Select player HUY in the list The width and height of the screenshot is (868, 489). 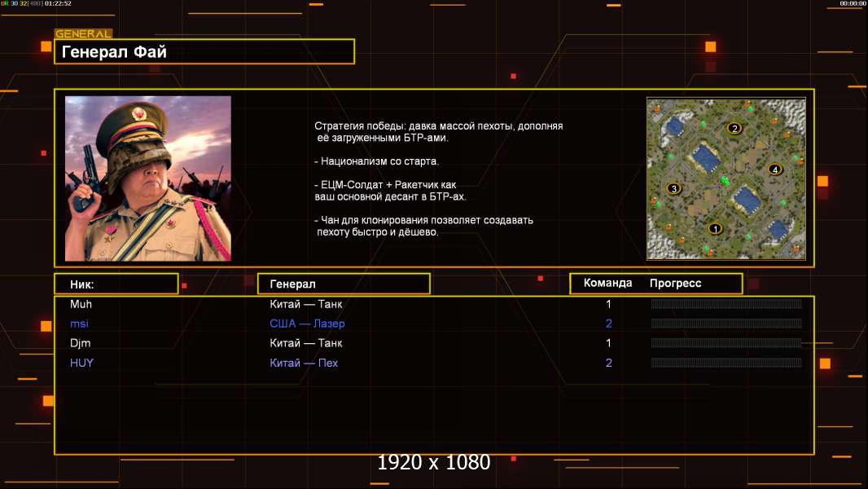point(81,363)
